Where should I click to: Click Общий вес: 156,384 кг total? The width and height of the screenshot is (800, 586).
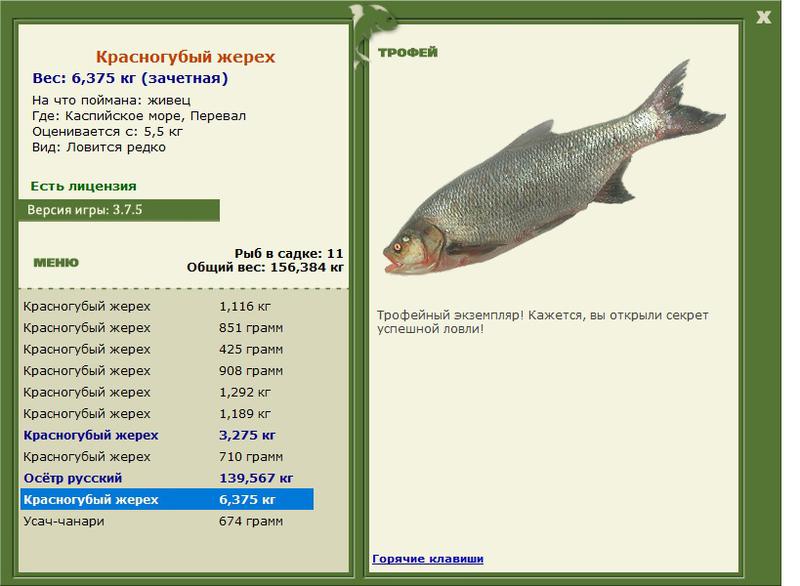pos(265,267)
